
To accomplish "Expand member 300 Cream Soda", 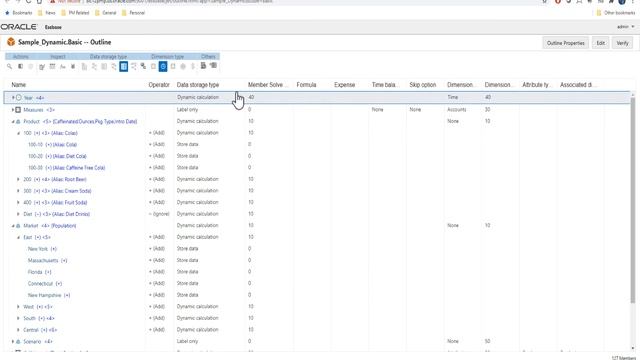I will click(x=18, y=191).
